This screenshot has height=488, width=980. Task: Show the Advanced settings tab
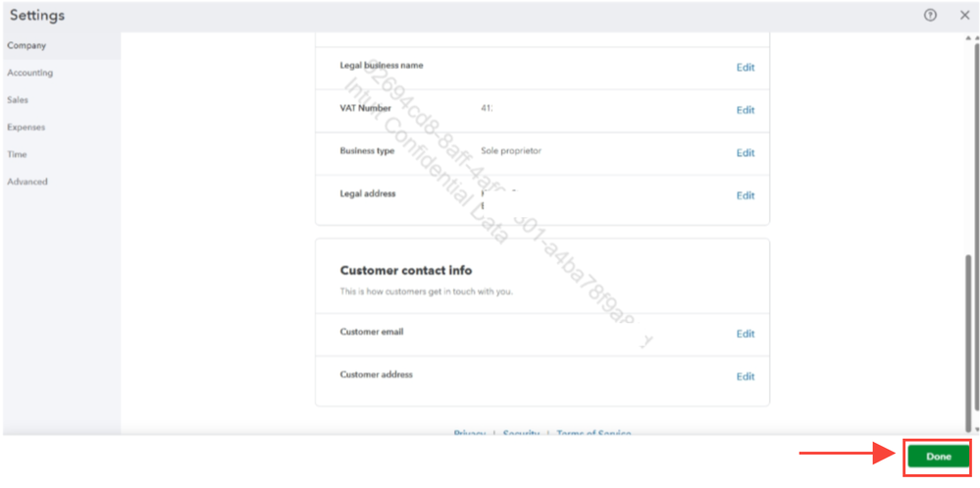(62, 182)
